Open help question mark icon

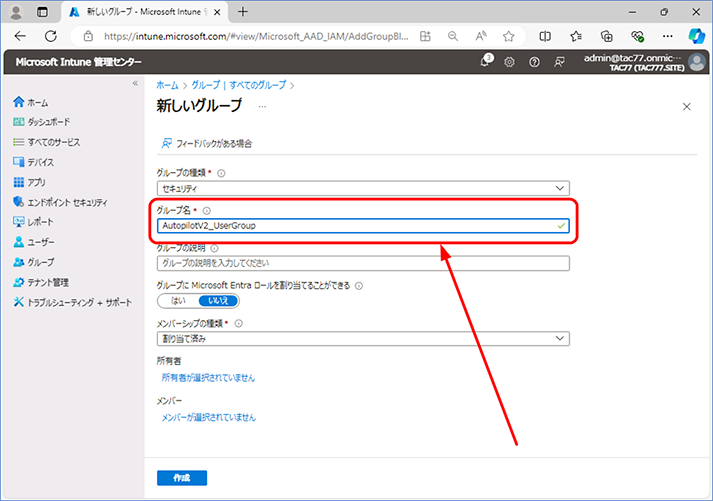tap(534, 62)
